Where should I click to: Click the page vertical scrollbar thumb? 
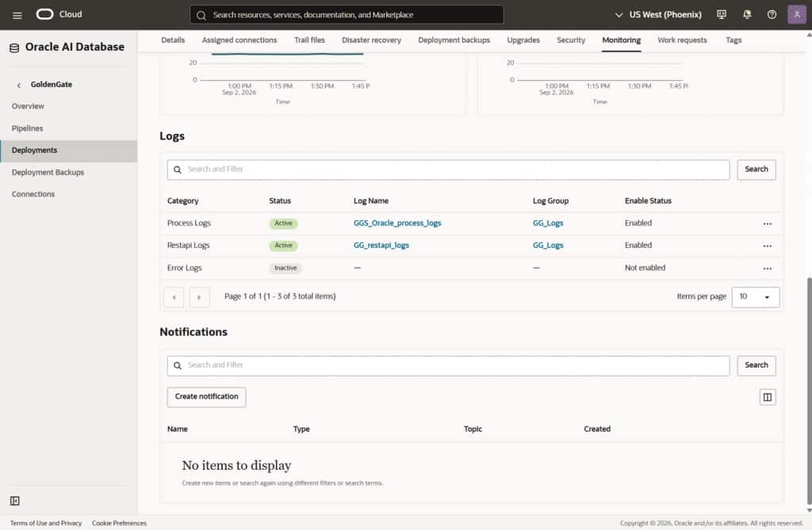[x=809, y=391]
